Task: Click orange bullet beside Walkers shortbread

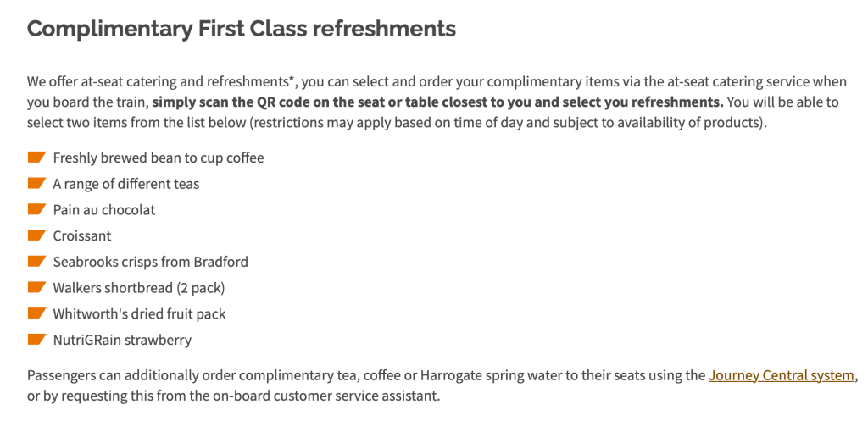Action: (36, 287)
